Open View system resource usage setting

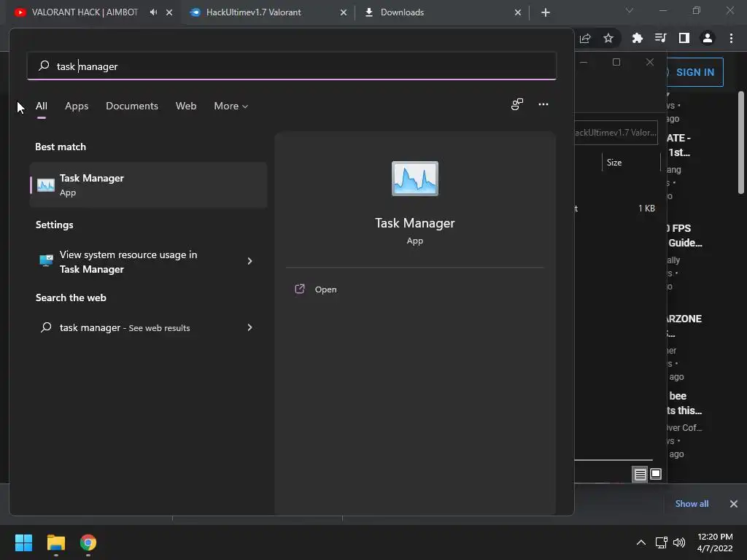[148, 262]
